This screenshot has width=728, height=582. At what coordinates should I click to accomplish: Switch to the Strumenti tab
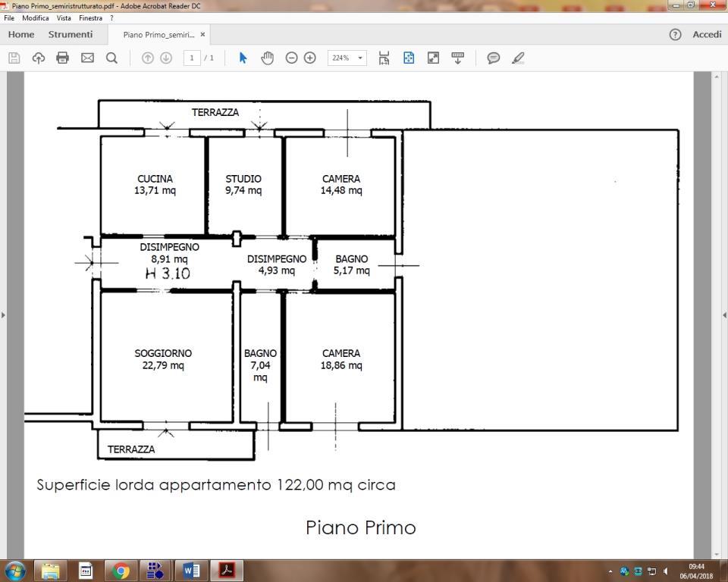[x=71, y=34]
